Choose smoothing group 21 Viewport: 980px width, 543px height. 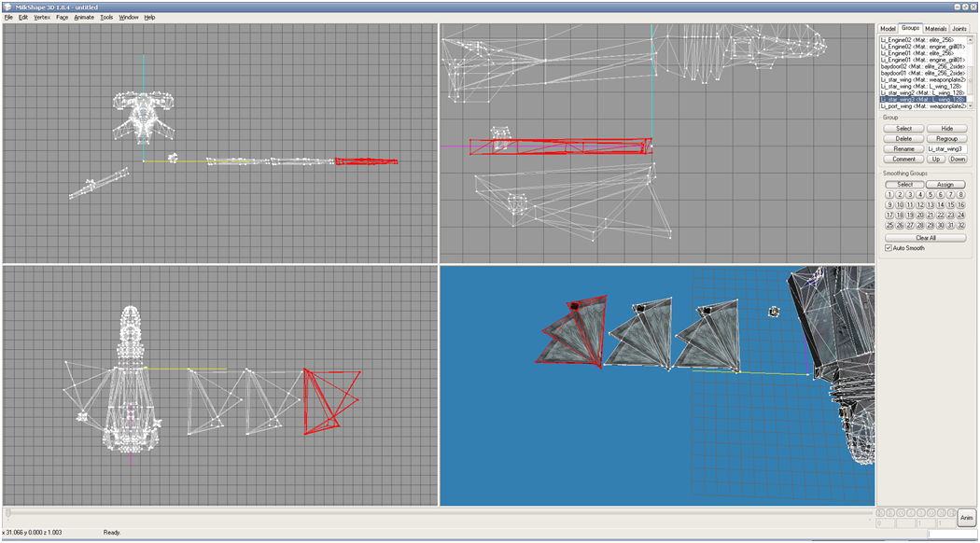click(931, 216)
